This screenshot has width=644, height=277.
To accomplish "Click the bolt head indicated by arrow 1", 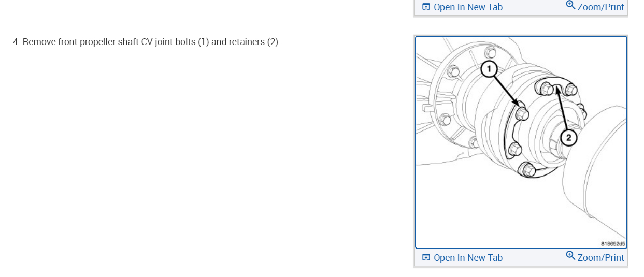I will pyautogui.click(x=522, y=113).
